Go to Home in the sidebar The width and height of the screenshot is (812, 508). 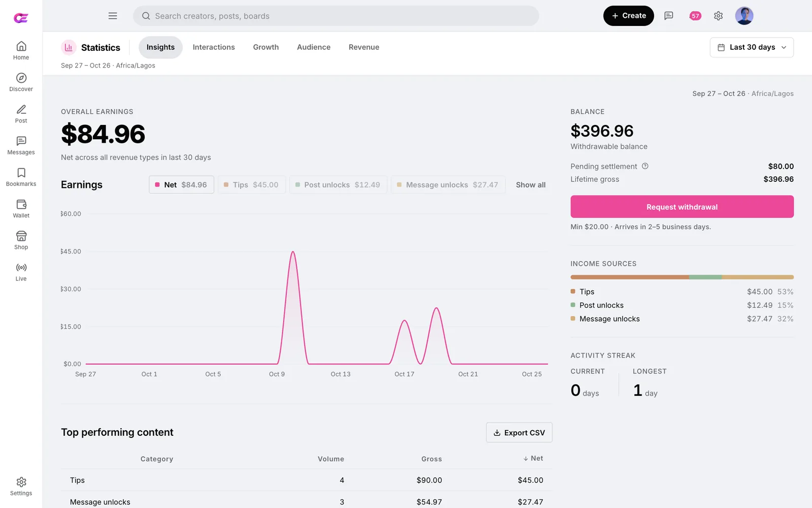[x=21, y=50]
